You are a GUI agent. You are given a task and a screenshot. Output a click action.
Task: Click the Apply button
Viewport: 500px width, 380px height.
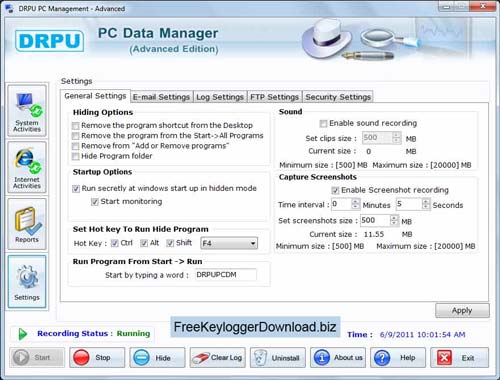[x=462, y=310]
